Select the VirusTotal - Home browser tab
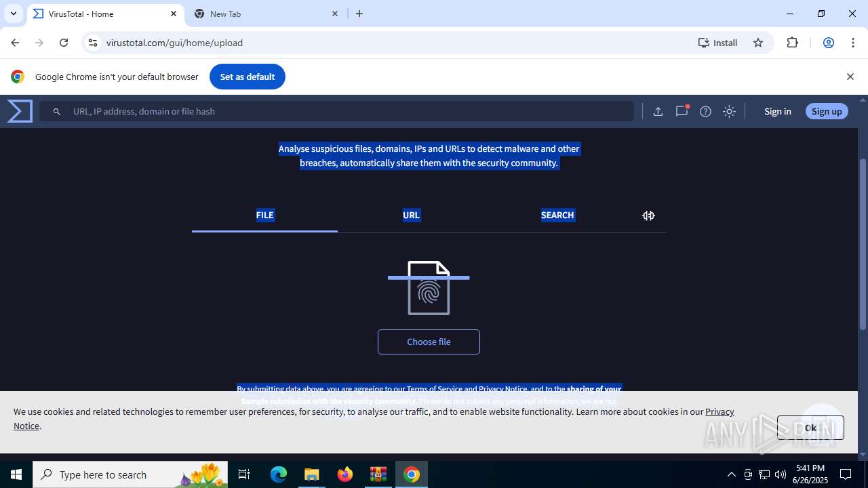Screen dimensions: 868x488 (x=105, y=14)
